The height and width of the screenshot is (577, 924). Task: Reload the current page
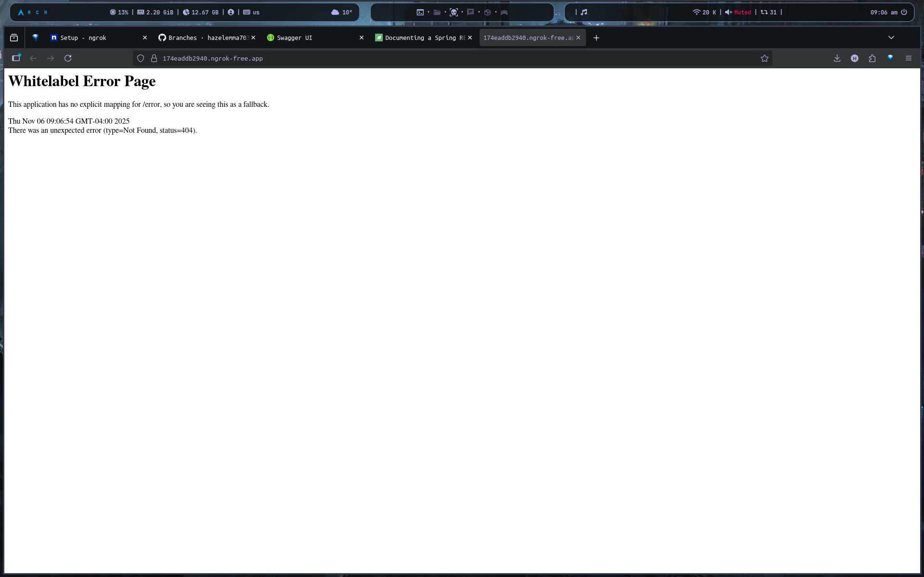68,58
